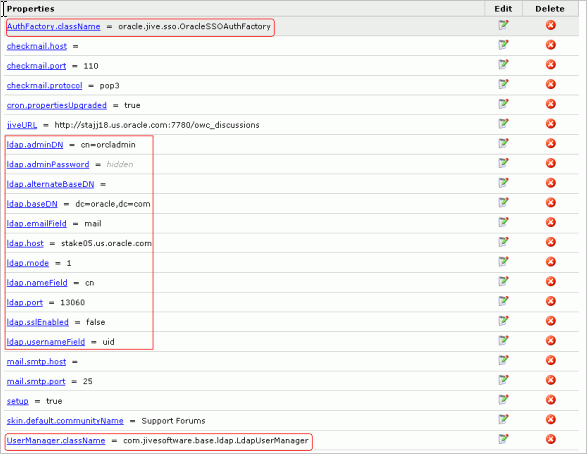Edit the skin.default.communityName property
Screen dimensions: 587x454
[x=504, y=420]
